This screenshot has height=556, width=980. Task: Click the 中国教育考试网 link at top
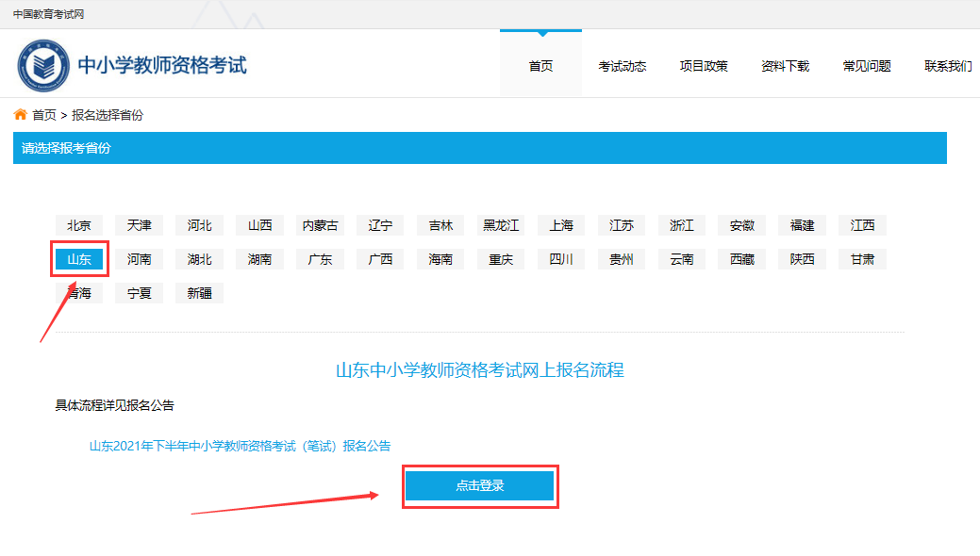pos(48,14)
